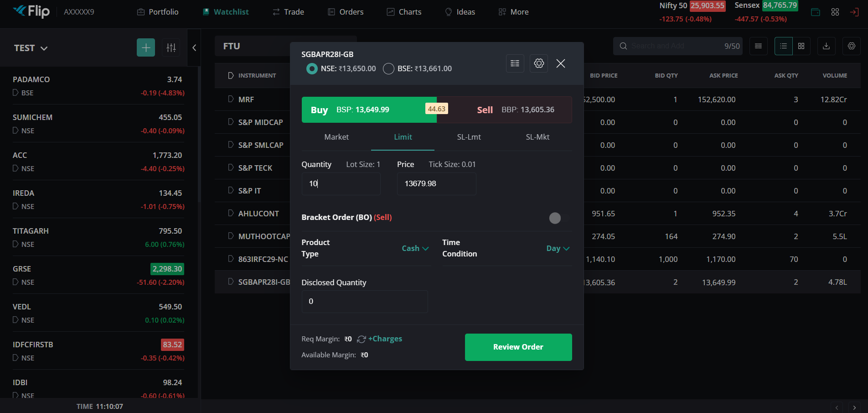The image size is (868, 413).
Task: Open the Orders menu
Action: 346,12
